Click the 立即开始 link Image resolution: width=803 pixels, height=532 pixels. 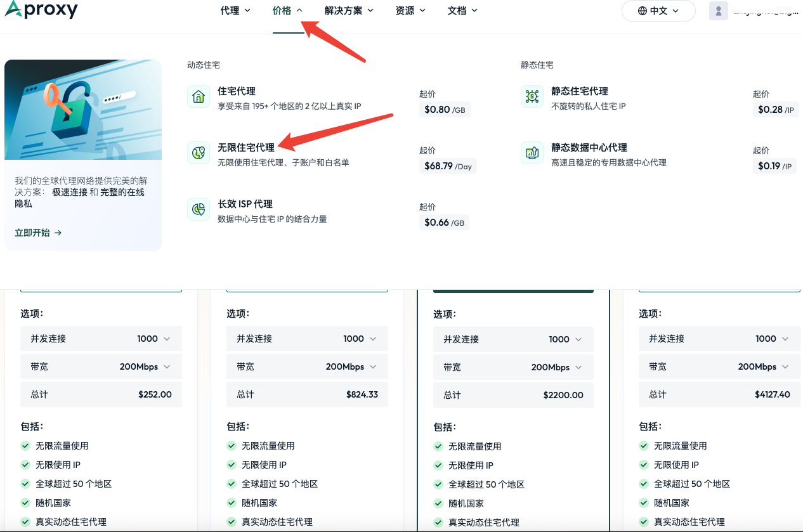(x=38, y=233)
